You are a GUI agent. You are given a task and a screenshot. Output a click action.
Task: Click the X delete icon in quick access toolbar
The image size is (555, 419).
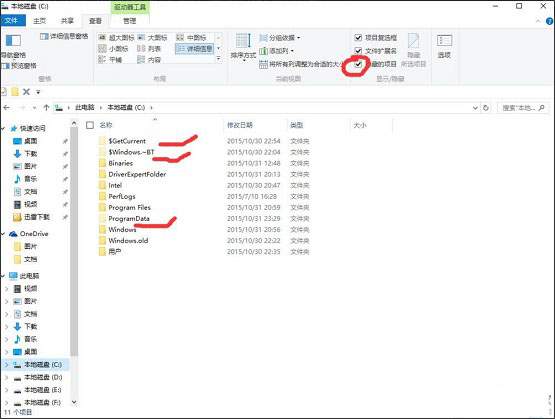pos(26,92)
